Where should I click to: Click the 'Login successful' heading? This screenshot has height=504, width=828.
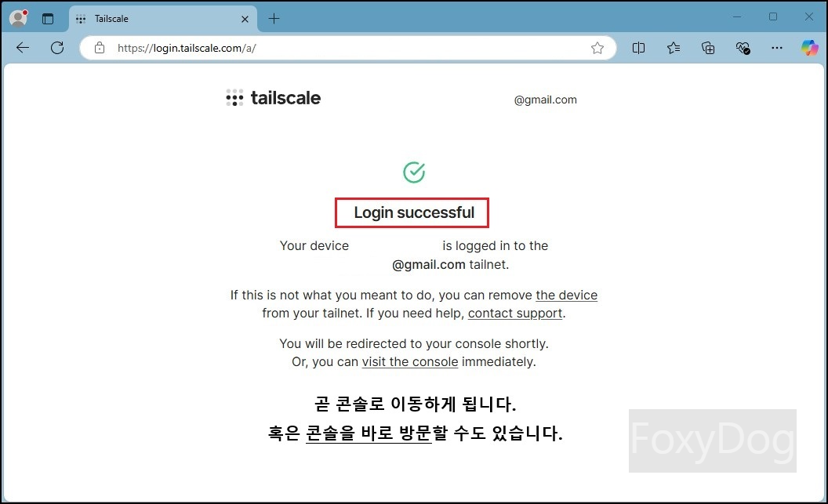414,212
